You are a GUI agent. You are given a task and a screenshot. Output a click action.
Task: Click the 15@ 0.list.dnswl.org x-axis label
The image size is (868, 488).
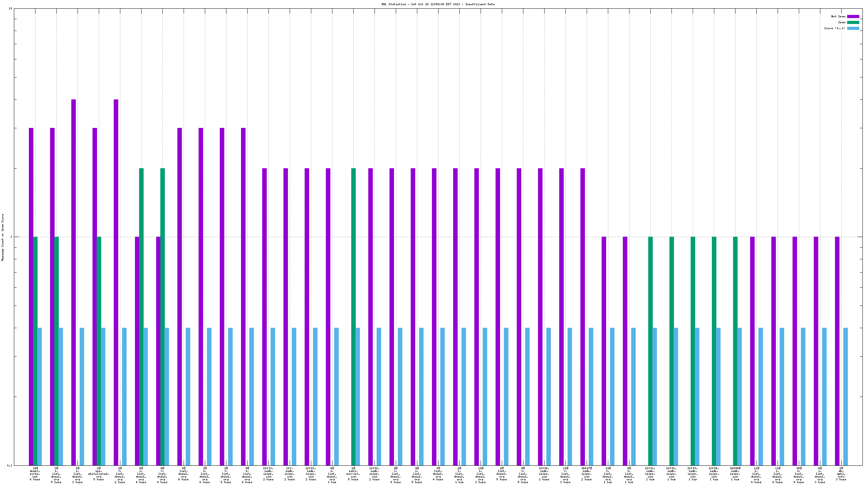click(x=798, y=475)
